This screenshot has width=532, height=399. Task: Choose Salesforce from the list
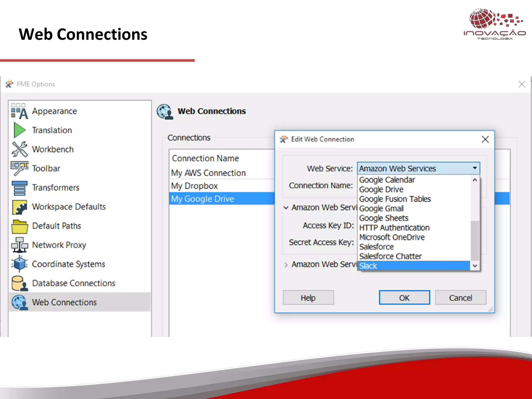(414, 247)
